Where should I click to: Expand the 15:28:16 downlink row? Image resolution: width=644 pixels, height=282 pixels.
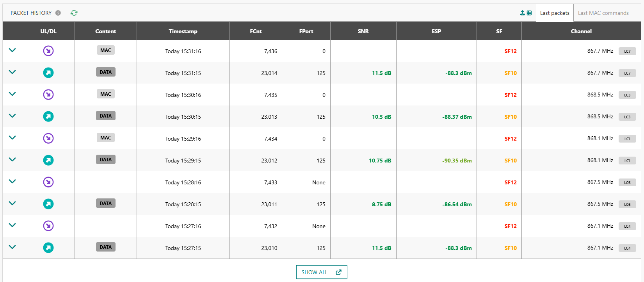pos(12,182)
